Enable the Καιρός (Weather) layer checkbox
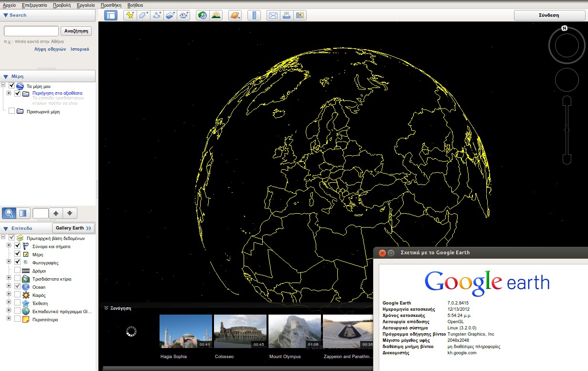This screenshot has width=588, height=371. 18,295
